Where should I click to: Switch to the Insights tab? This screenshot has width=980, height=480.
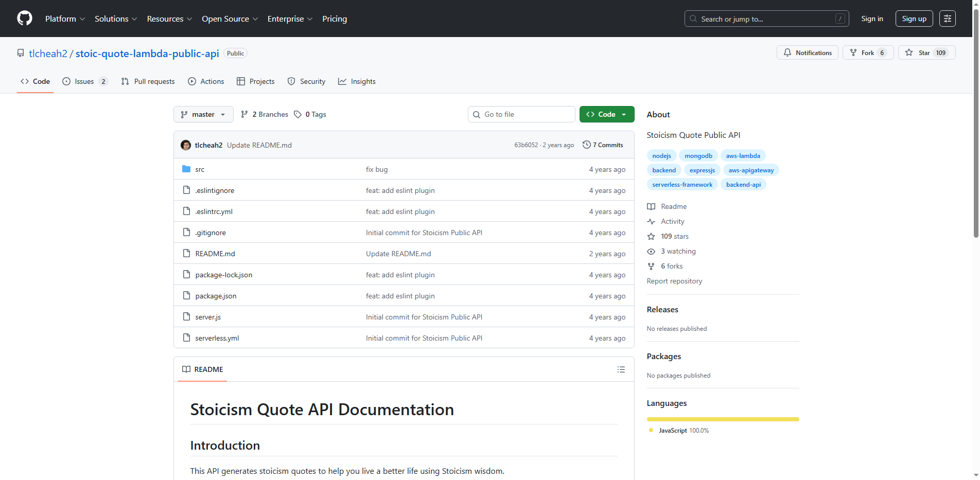click(x=357, y=81)
